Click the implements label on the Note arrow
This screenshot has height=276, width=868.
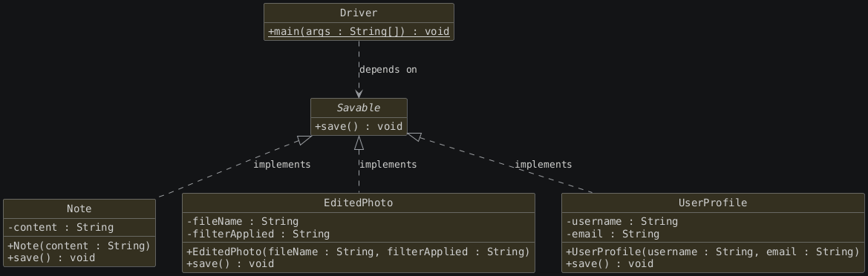(281, 164)
